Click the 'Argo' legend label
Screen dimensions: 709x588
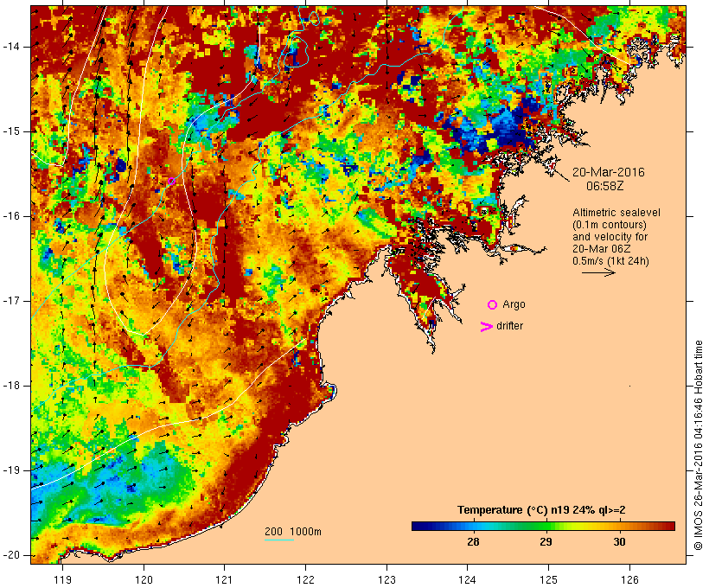pos(514,305)
